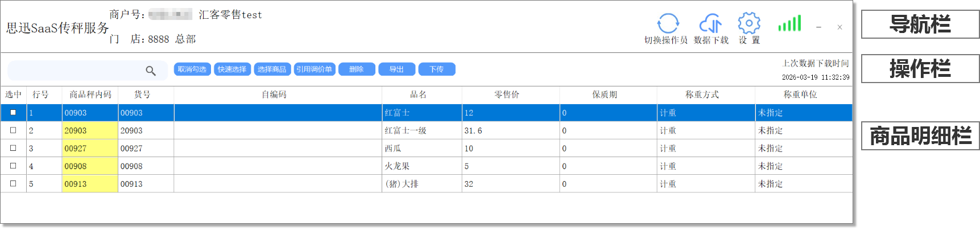The height and width of the screenshot is (230, 980).
Task: Click the green signal strength icon
Action: pos(789,24)
